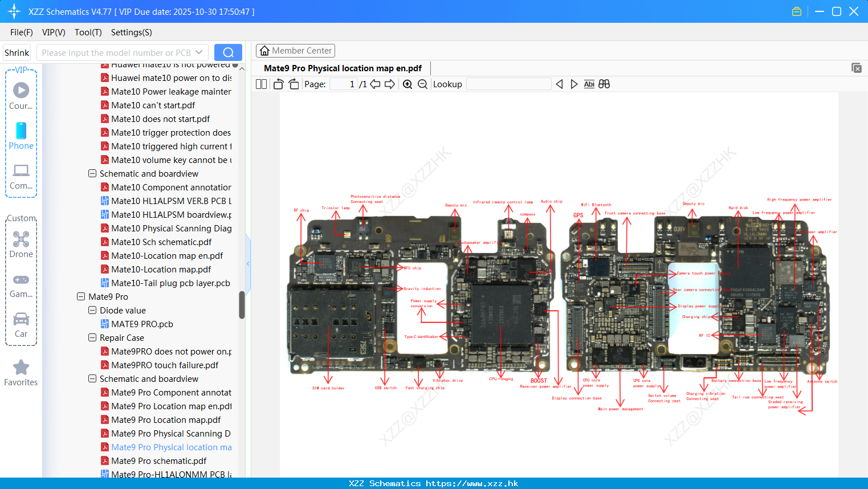Open the model number dropdown arrow
The width and height of the screenshot is (868, 489).
pos(199,52)
